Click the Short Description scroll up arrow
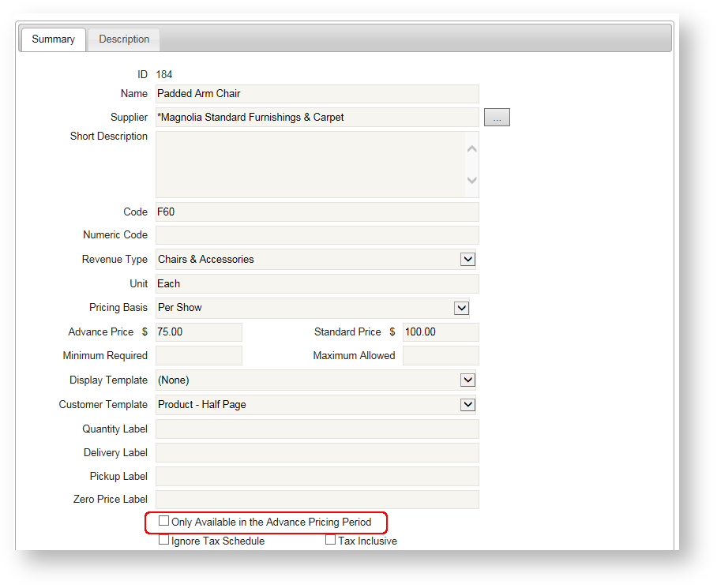 (x=471, y=148)
